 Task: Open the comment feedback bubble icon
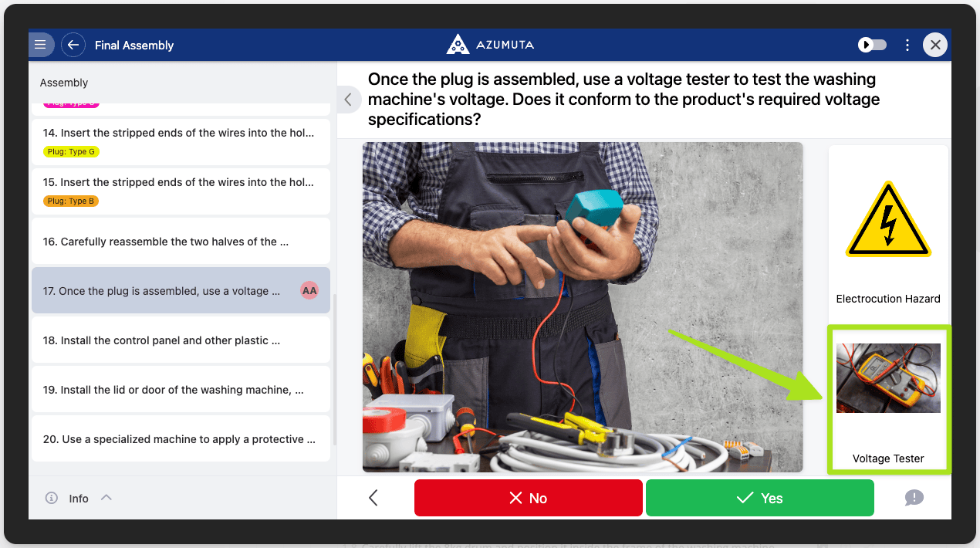914,498
